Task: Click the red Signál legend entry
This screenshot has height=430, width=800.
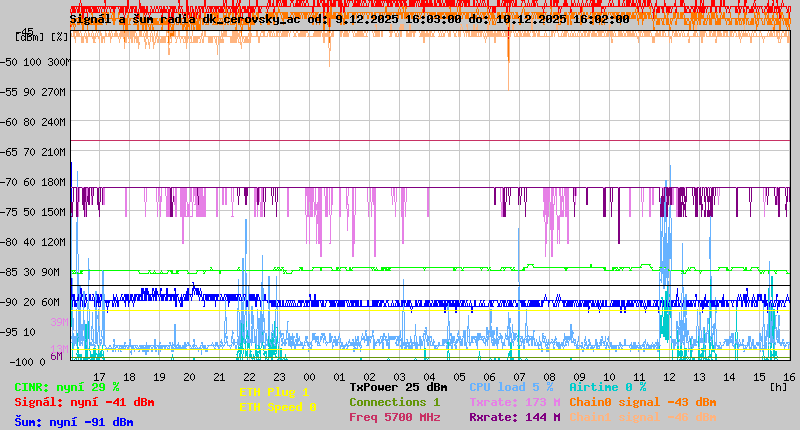Action: 84,402
